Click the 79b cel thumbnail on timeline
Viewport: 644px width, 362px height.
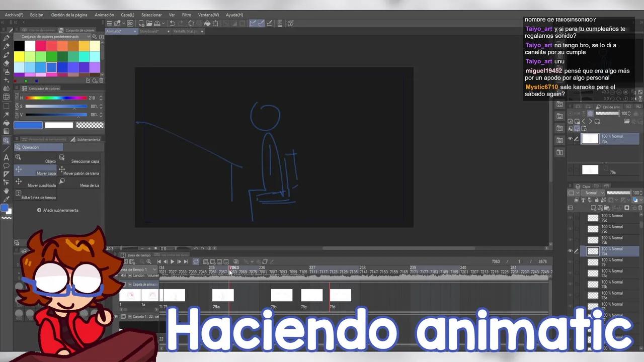pos(282,295)
